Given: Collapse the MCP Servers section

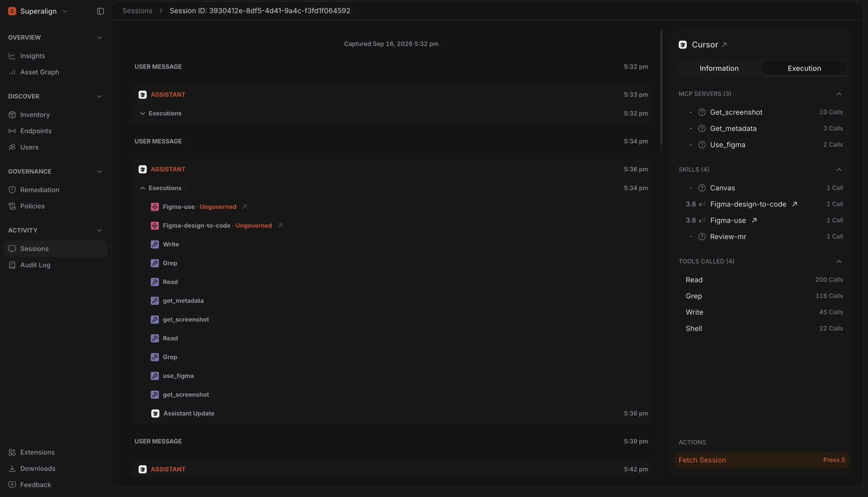Looking at the screenshot, I should point(839,94).
